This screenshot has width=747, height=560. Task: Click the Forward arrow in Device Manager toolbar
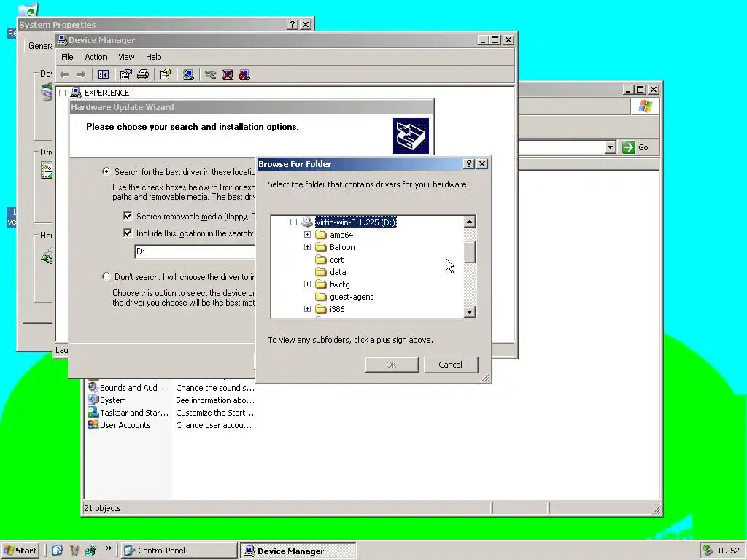pyautogui.click(x=81, y=75)
